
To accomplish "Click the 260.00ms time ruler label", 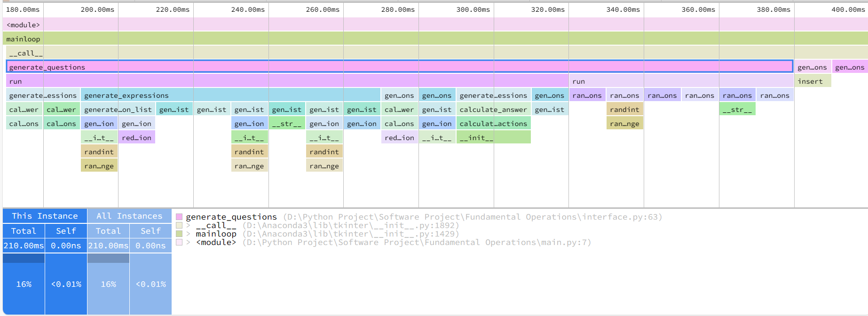I will 323,9.
